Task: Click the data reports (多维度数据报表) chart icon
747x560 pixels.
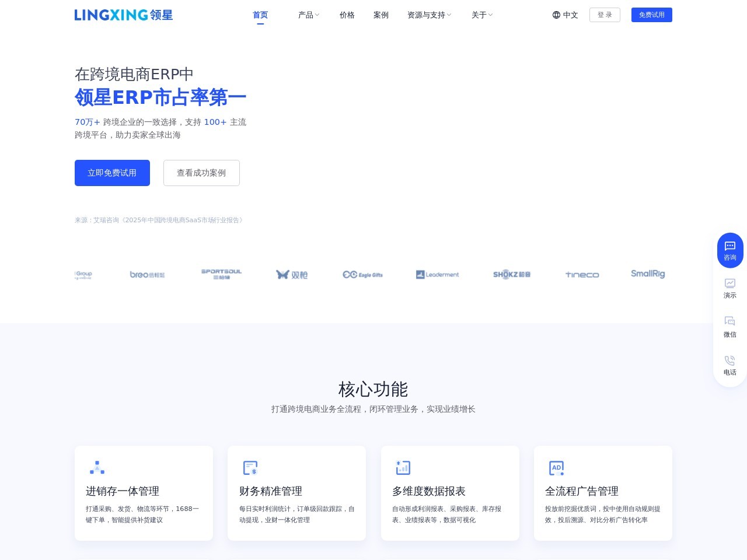Action: 403,468
